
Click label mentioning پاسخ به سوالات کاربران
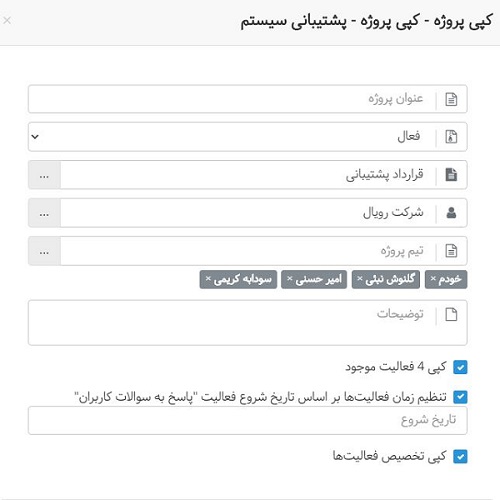click(x=260, y=397)
